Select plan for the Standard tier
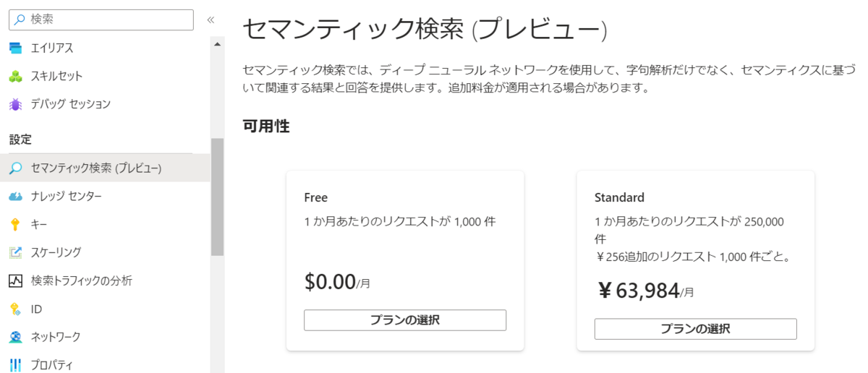Image resolution: width=868 pixels, height=373 pixels. click(x=695, y=329)
